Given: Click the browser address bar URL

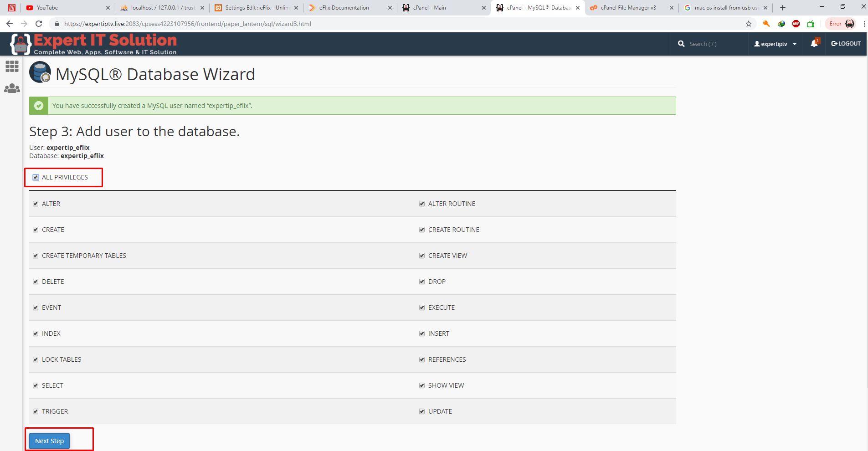Looking at the screenshot, I should pos(188,24).
